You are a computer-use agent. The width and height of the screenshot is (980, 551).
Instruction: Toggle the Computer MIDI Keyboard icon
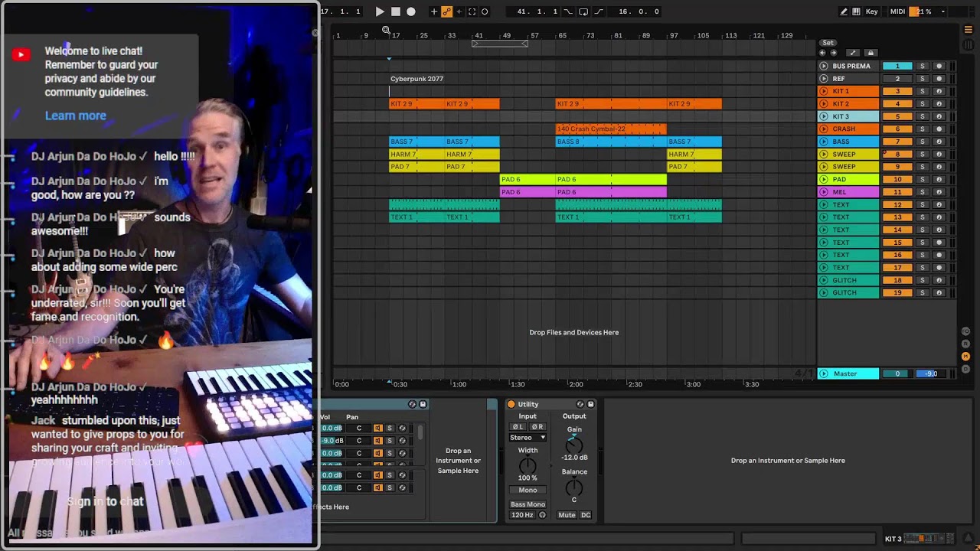pos(856,11)
